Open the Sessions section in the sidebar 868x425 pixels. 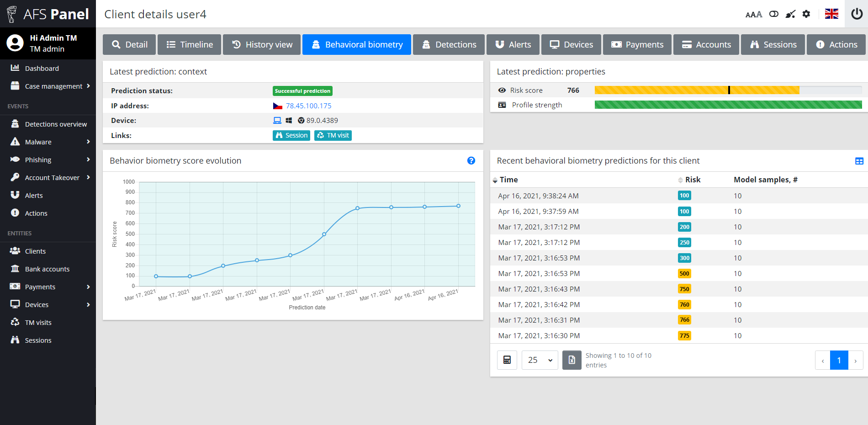(37, 340)
